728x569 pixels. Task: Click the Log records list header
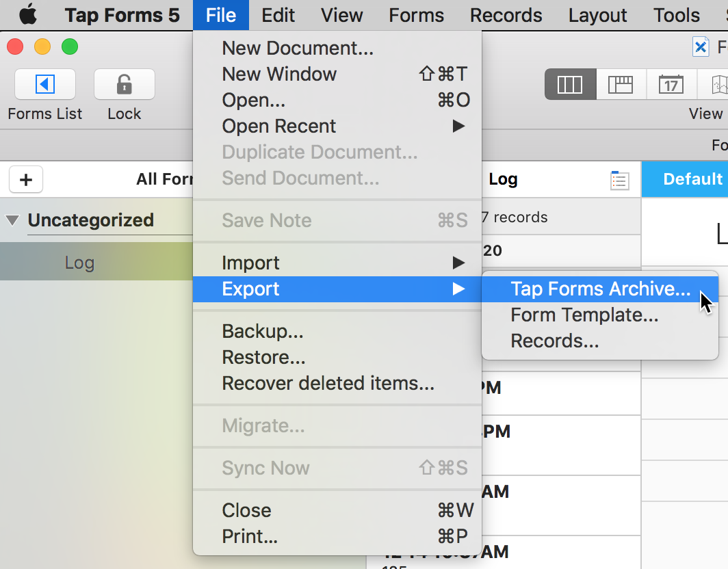click(x=504, y=179)
